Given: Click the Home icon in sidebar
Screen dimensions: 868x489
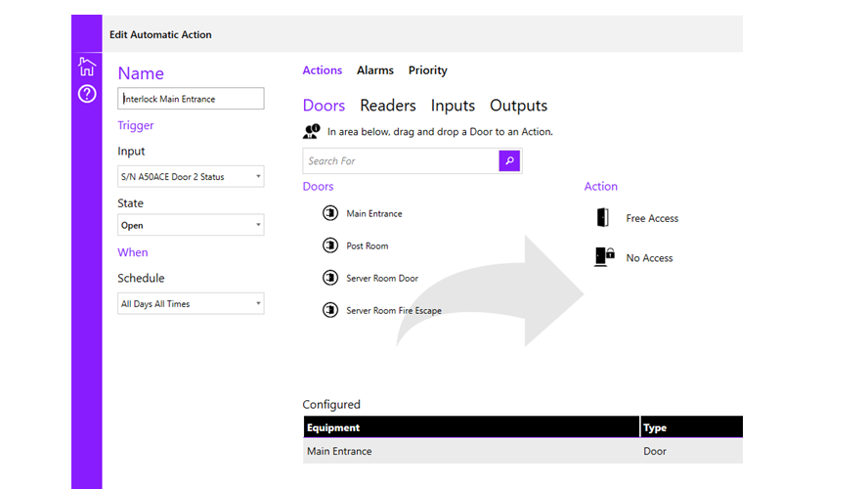Looking at the screenshot, I should pyautogui.click(x=87, y=67).
